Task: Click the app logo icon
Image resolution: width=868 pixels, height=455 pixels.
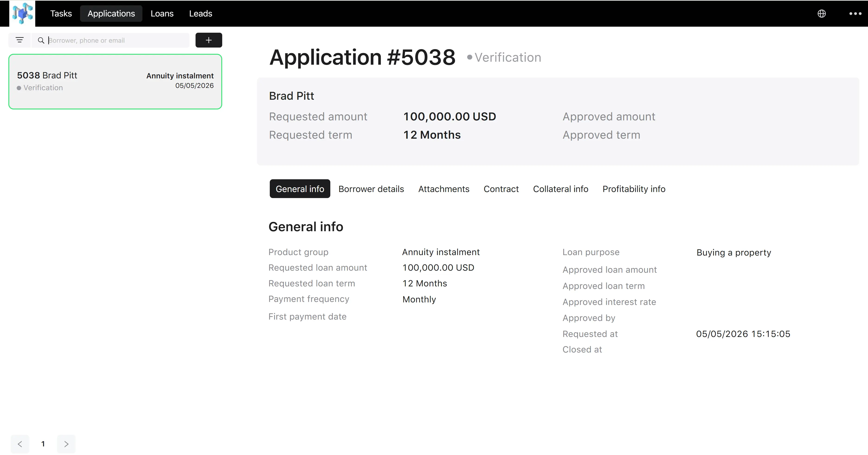Action: [x=22, y=13]
